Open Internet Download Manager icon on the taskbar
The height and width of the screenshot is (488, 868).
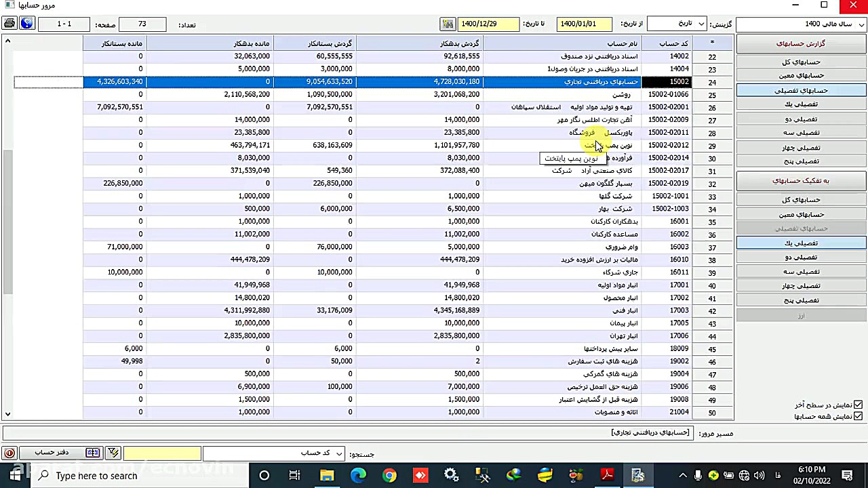513,475
